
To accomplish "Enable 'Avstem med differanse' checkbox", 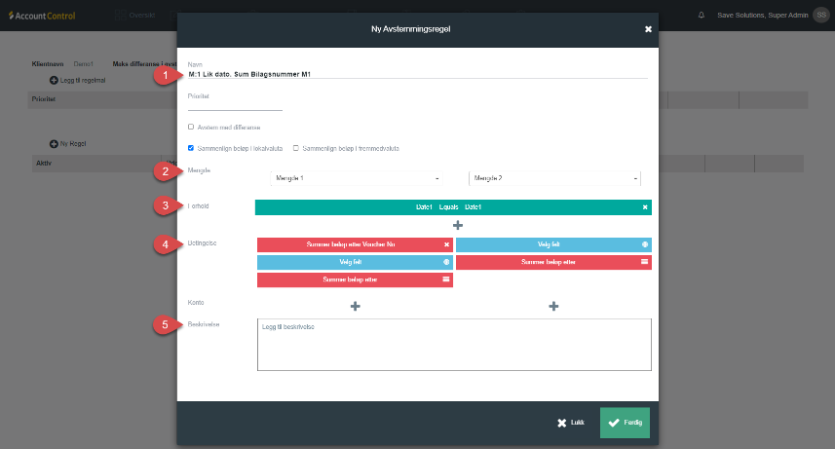I will 191,127.
